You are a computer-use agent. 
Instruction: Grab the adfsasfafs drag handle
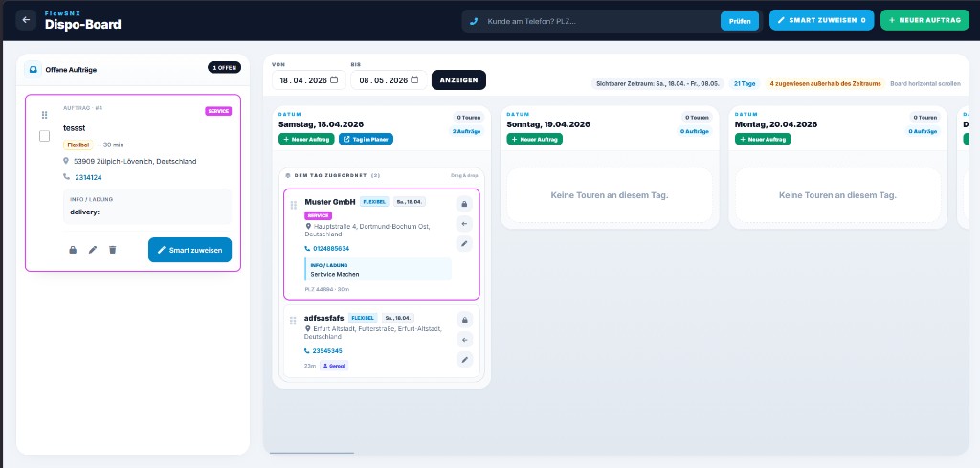pos(293,321)
